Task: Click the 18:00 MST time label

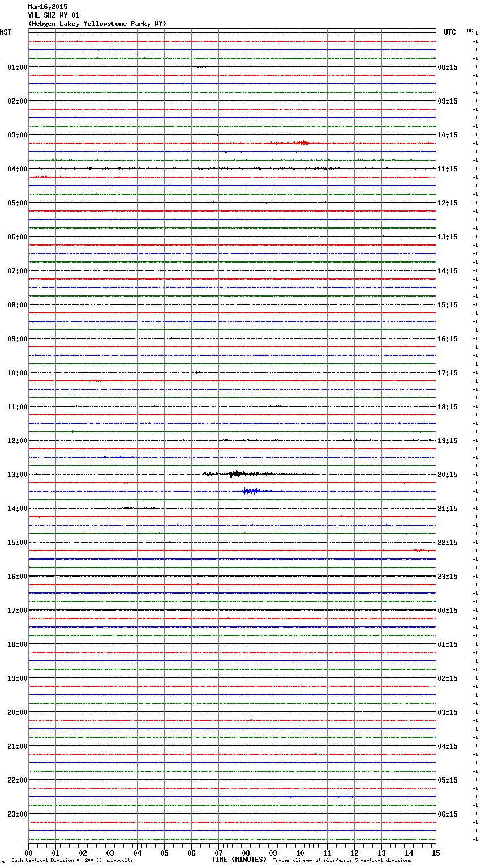Action: (x=18, y=644)
